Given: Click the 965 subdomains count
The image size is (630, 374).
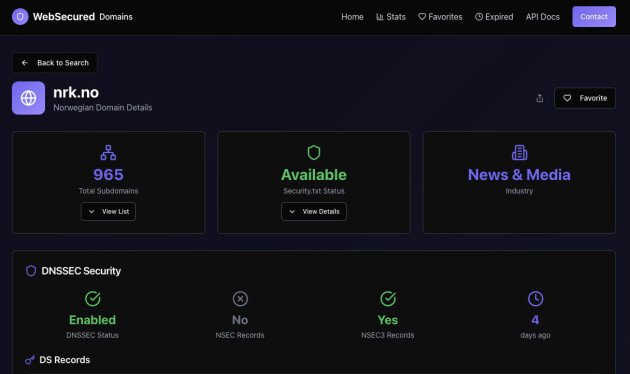Looking at the screenshot, I should [108, 175].
